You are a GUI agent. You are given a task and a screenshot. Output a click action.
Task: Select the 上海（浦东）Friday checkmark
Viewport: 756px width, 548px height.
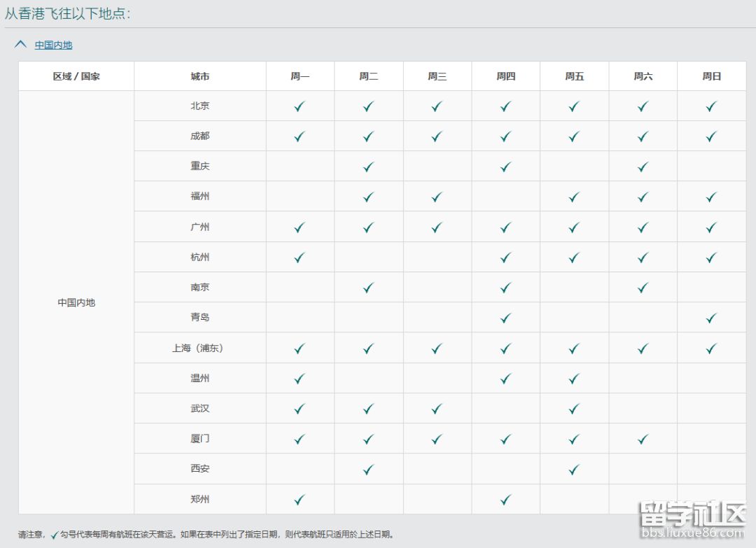(574, 347)
